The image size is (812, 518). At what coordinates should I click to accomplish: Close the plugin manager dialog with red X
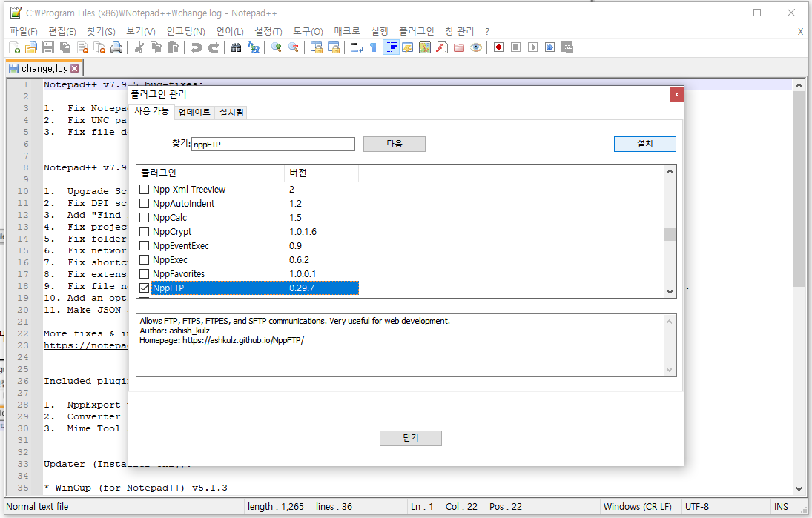[676, 95]
